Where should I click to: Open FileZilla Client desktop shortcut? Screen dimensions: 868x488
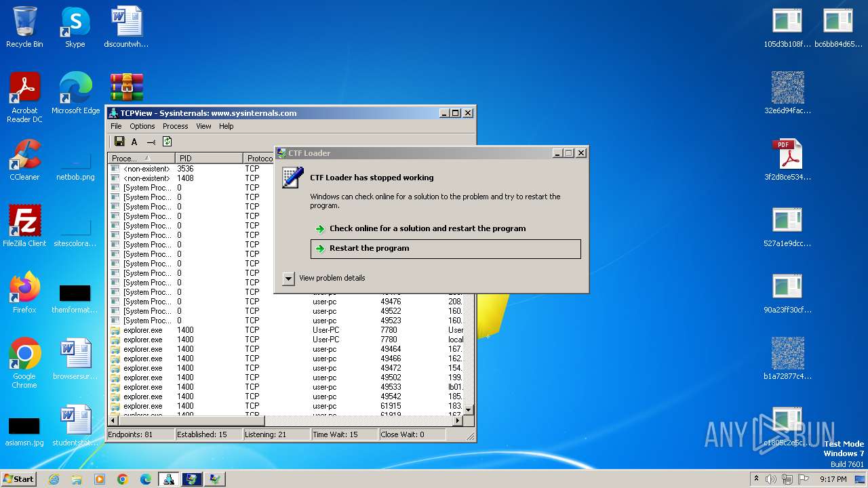pos(24,226)
